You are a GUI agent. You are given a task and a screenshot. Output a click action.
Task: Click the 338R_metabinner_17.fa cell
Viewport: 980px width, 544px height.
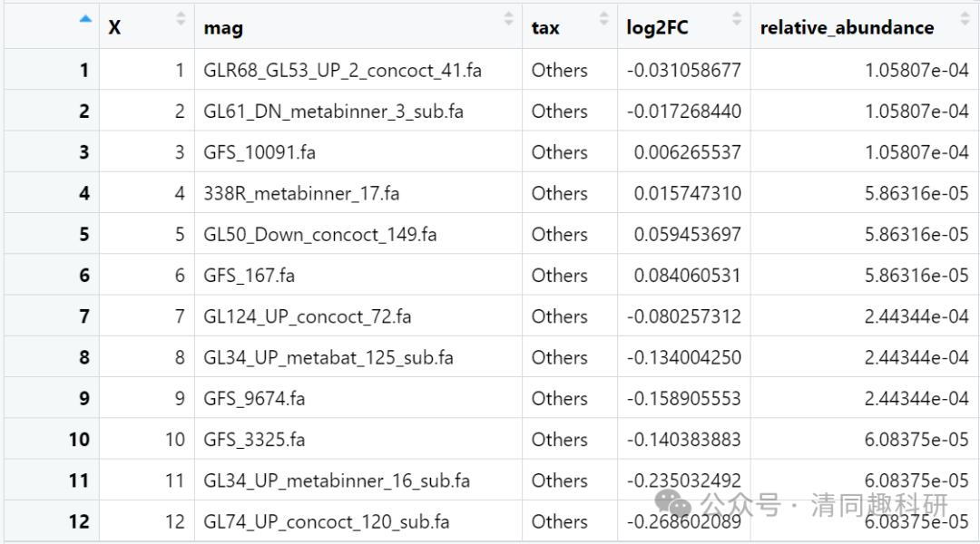point(301,193)
